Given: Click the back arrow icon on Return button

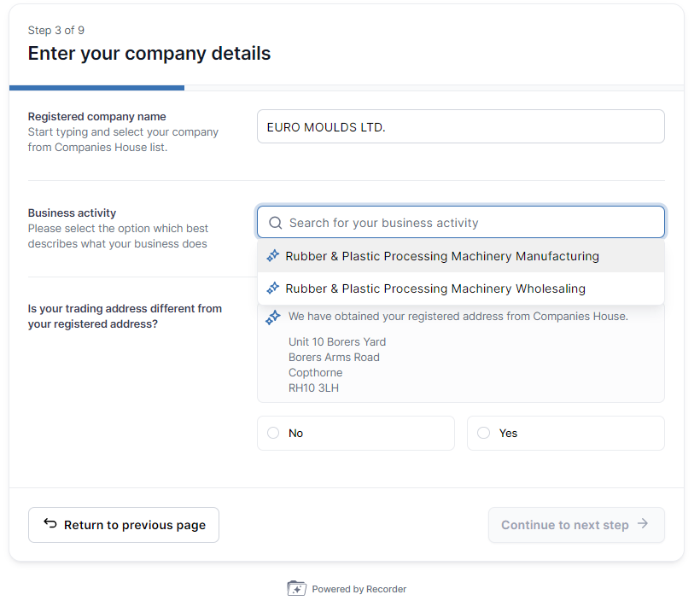Looking at the screenshot, I should click(50, 524).
